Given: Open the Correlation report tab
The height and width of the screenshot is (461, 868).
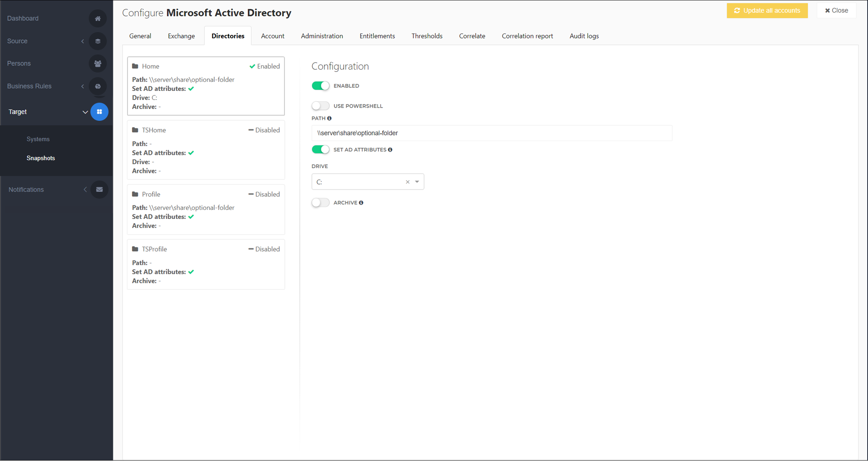Looking at the screenshot, I should 527,36.
